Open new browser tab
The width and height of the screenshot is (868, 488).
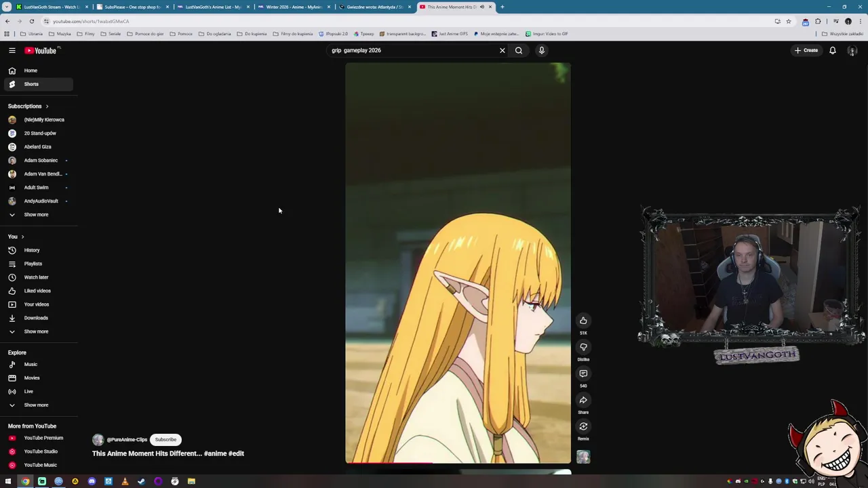pyautogui.click(x=502, y=7)
